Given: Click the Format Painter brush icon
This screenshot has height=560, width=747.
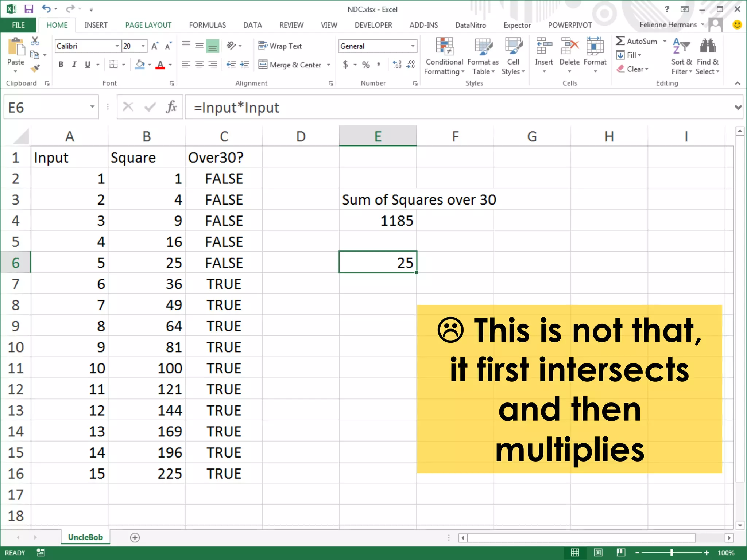Looking at the screenshot, I should (x=35, y=68).
